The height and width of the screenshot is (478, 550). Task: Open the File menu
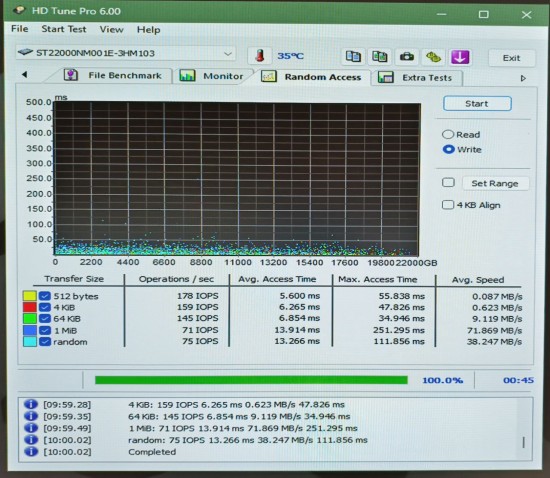tap(20, 29)
